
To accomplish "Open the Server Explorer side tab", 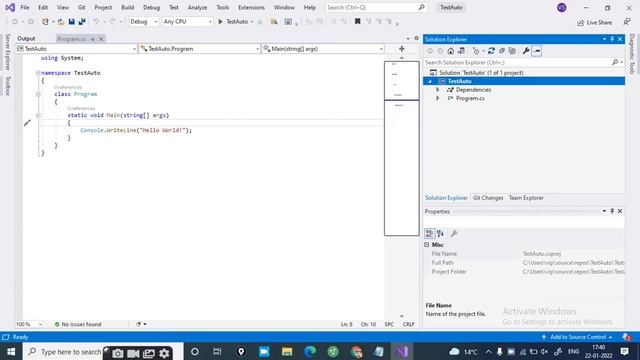I will [x=7, y=52].
